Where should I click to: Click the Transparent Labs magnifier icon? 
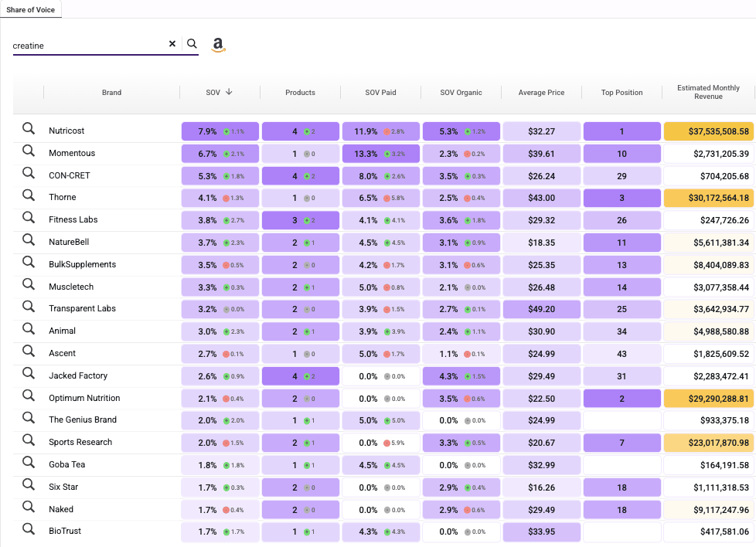pyautogui.click(x=29, y=307)
